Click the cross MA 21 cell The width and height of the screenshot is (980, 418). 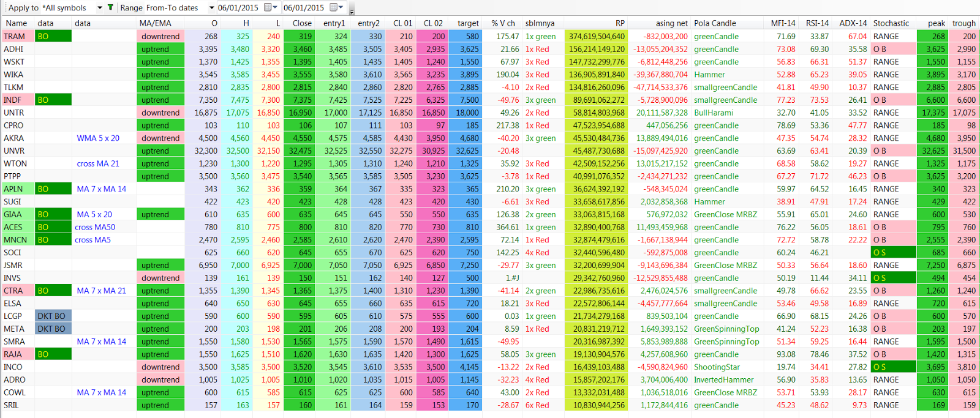(98, 163)
